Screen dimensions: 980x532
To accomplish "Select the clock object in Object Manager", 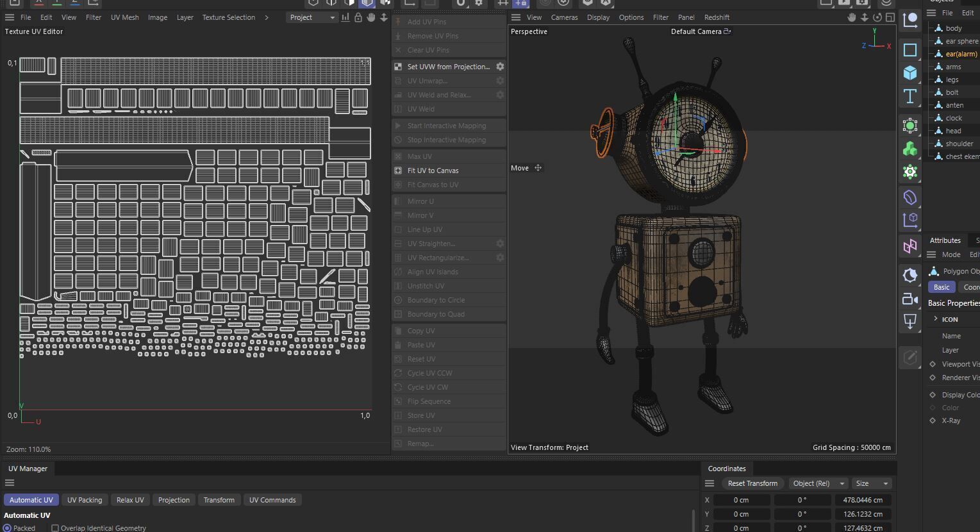I will tap(954, 118).
